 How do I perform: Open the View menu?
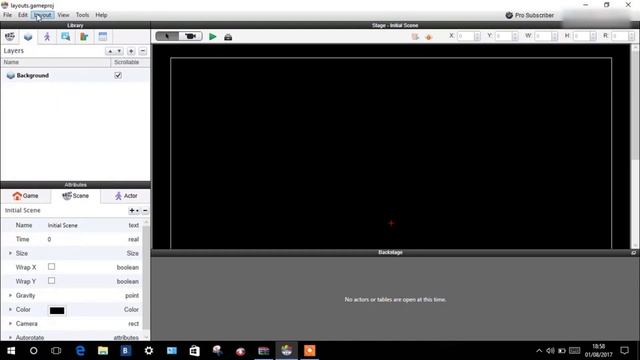[x=63, y=15]
